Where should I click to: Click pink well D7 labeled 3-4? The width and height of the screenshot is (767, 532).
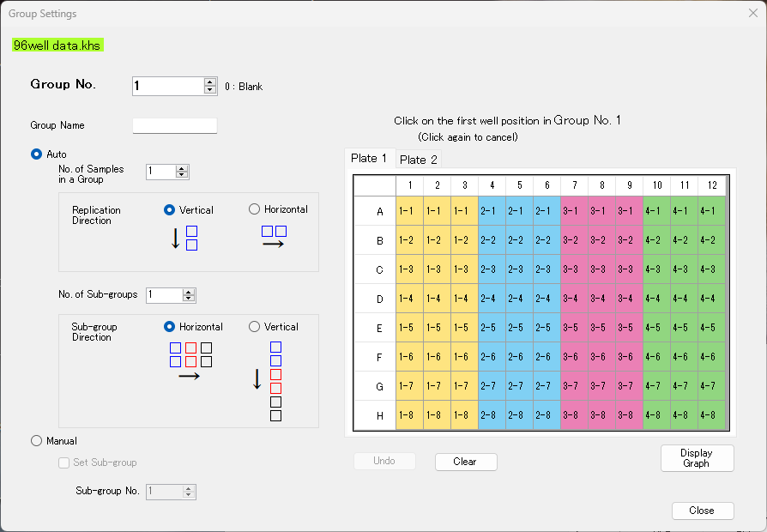pyautogui.click(x=574, y=299)
